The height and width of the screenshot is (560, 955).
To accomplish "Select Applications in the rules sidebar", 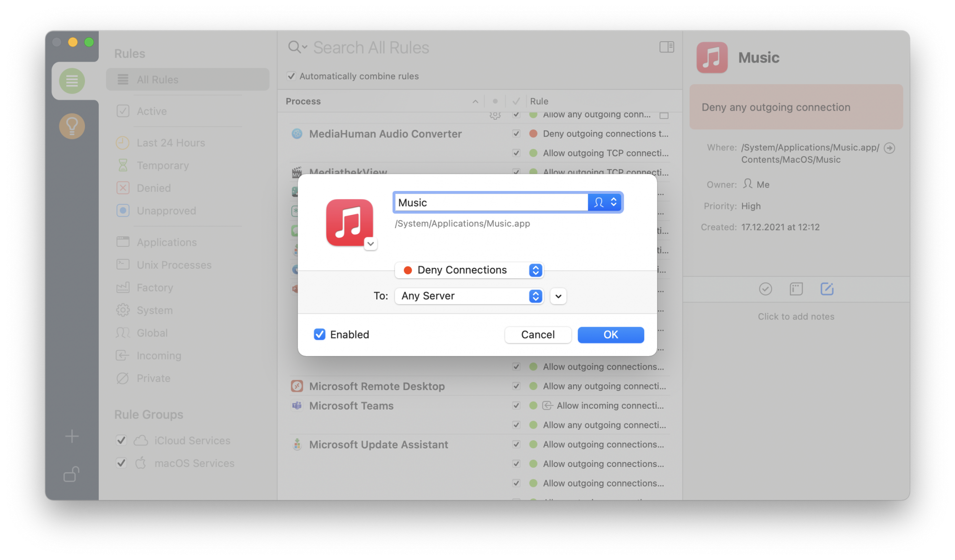I will [166, 242].
